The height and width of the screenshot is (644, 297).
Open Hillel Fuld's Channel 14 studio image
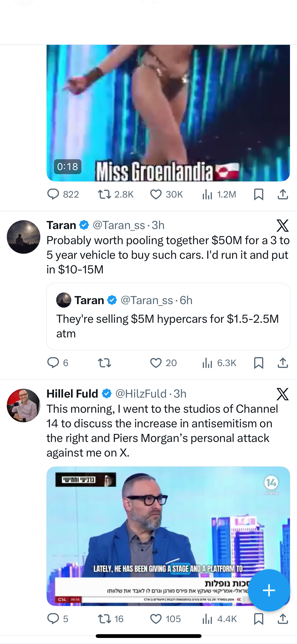click(168, 536)
